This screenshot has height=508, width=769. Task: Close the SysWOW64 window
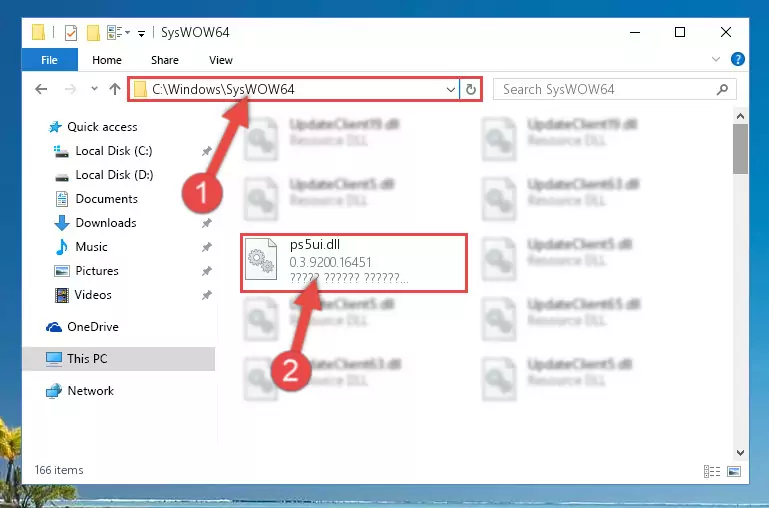pyautogui.click(x=726, y=32)
